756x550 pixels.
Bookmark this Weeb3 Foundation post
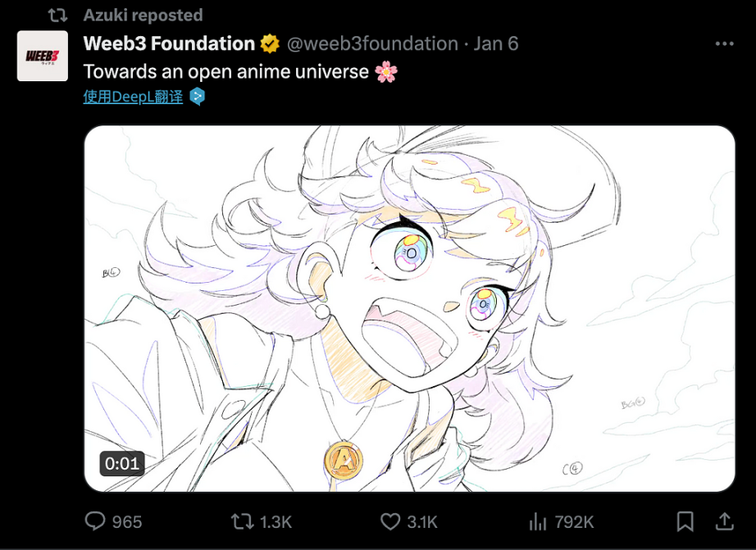(x=685, y=521)
